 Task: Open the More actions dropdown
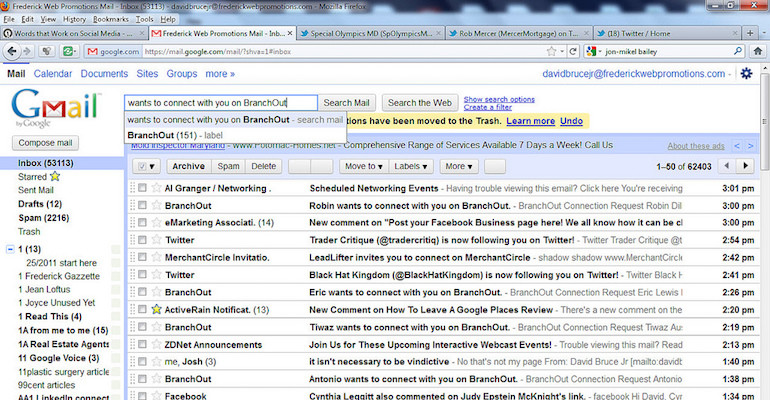point(458,166)
